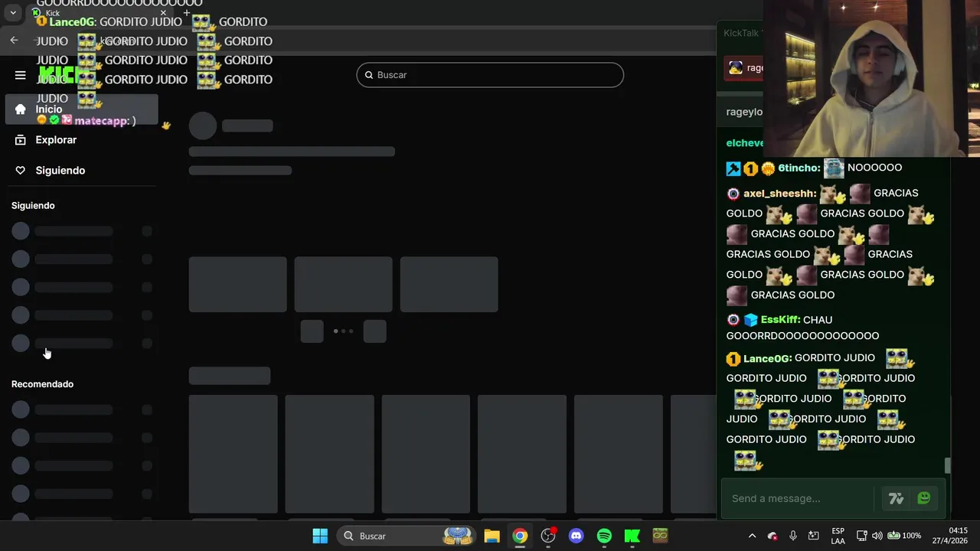Image resolution: width=980 pixels, height=551 pixels.
Task: Open the green emoji picker in chat
Action: pos(923,498)
